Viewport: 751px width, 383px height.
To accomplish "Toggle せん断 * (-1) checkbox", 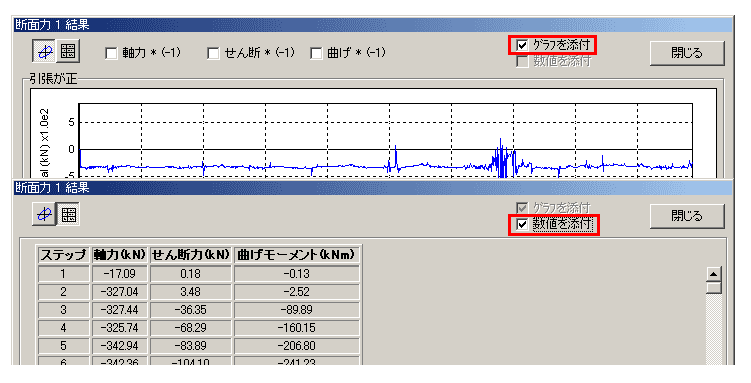I will (213, 53).
